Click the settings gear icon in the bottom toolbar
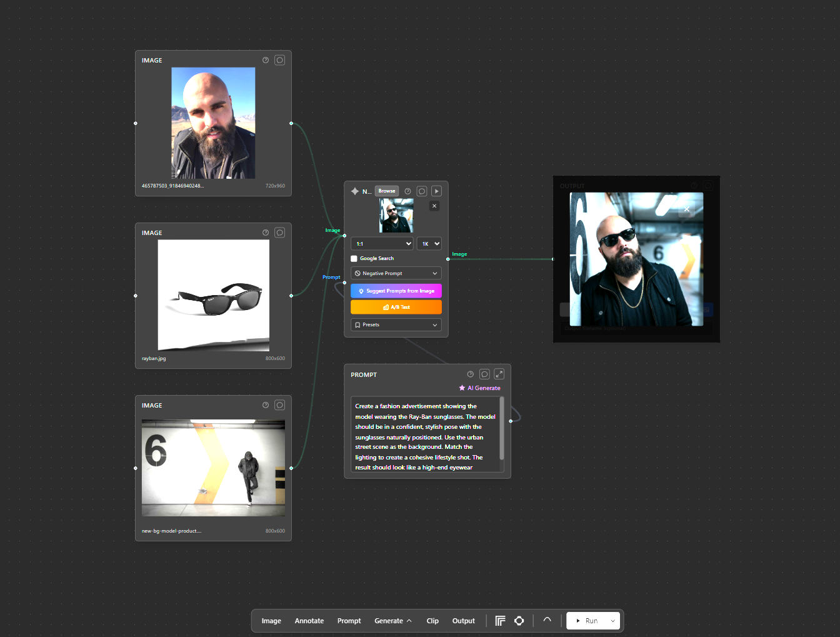Image resolution: width=840 pixels, height=637 pixels. point(519,620)
